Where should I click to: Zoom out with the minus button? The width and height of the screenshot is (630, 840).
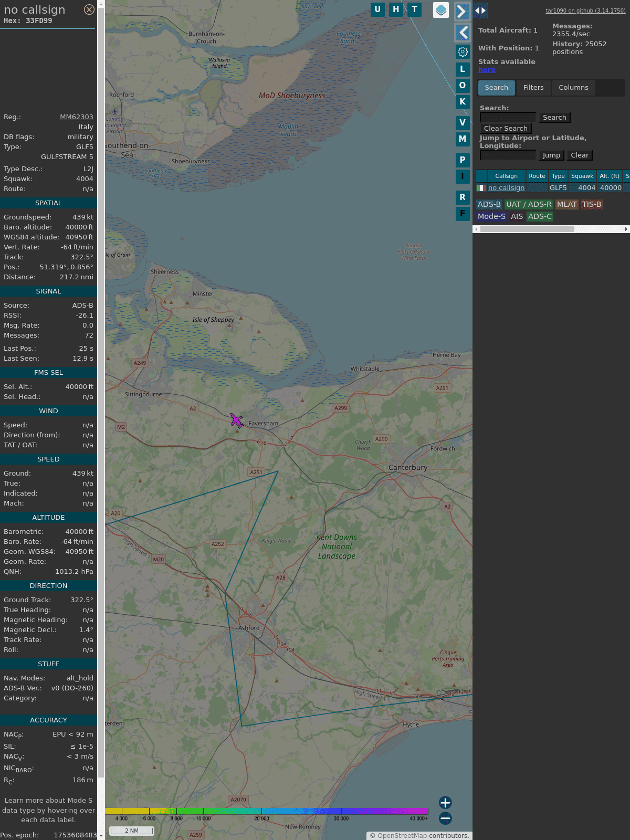[x=445, y=818]
